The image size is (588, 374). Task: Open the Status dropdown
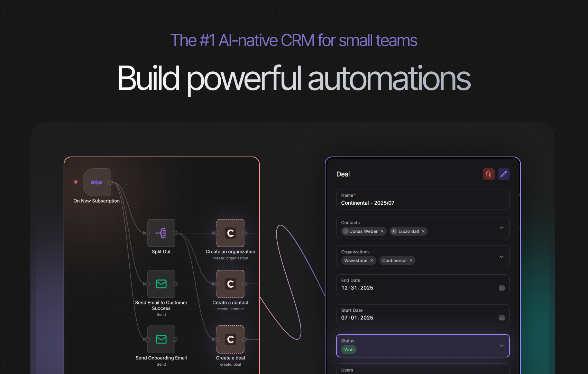pyautogui.click(x=502, y=346)
